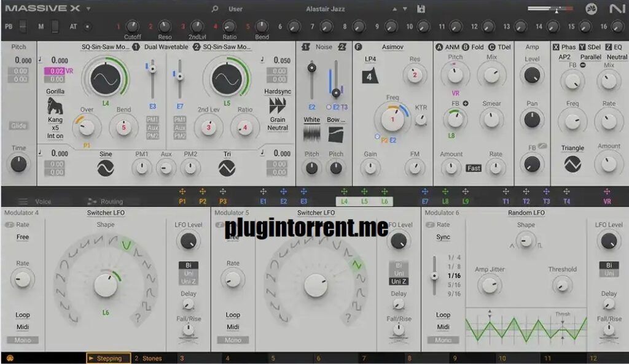This screenshot has width=629, height=364.
Task: Toggle the Fast button in the insert effect
Action: [x=474, y=168]
